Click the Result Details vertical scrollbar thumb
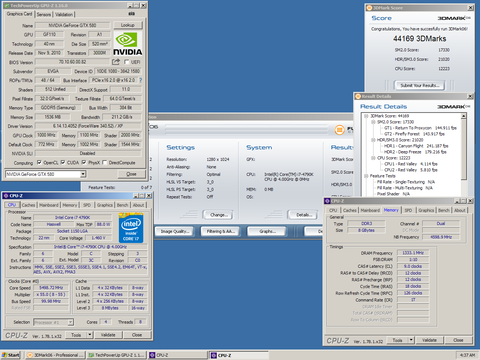This screenshot has width=480, height=360. coord(463,149)
